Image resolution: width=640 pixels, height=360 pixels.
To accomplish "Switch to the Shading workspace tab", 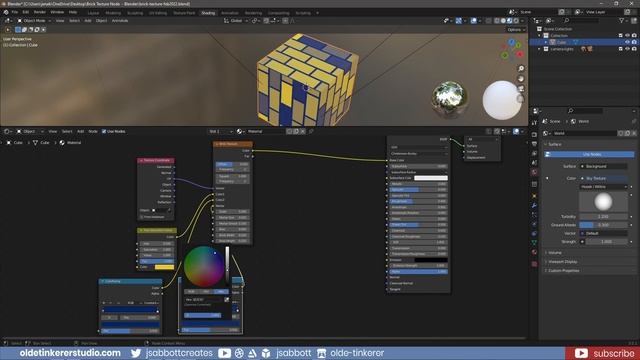I will tap(208, 13).
